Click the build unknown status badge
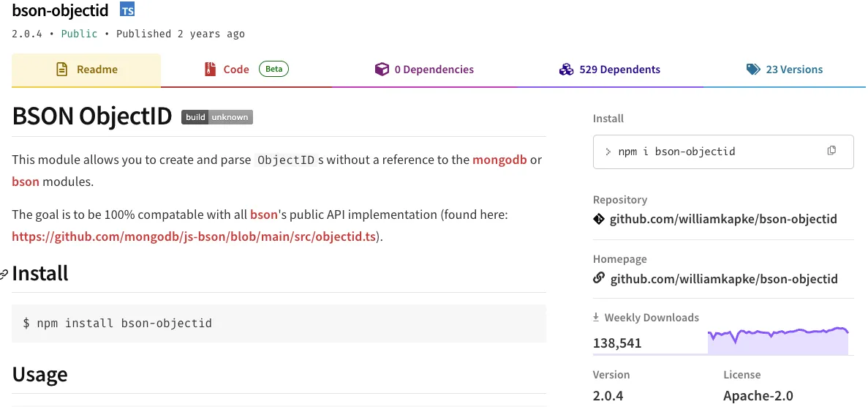 pyautogui.click(x=217, y=117)
